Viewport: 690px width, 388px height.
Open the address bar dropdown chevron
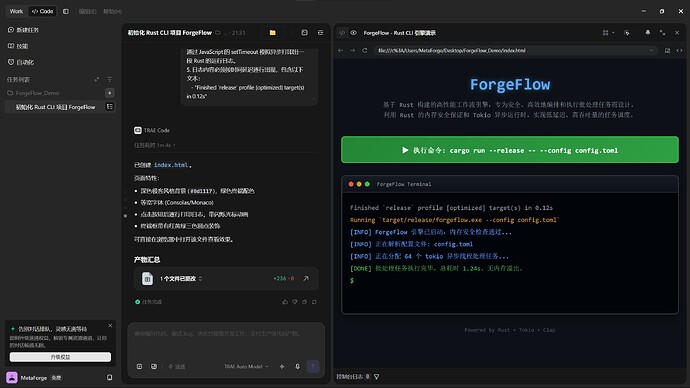point(651,51)
